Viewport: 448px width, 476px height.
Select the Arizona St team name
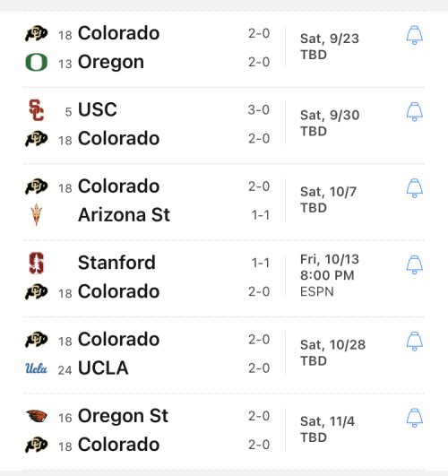[124, 215]
